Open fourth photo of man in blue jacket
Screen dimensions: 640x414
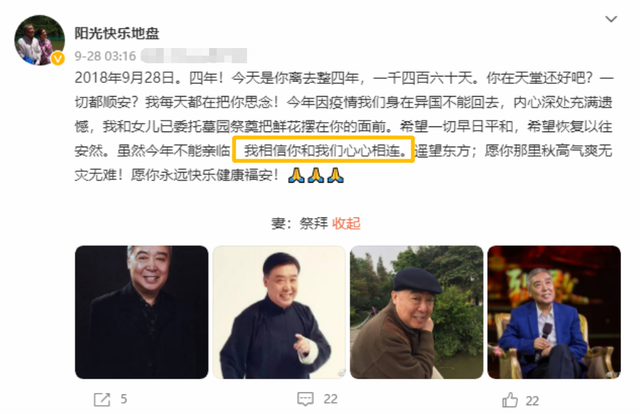point(554,312)
